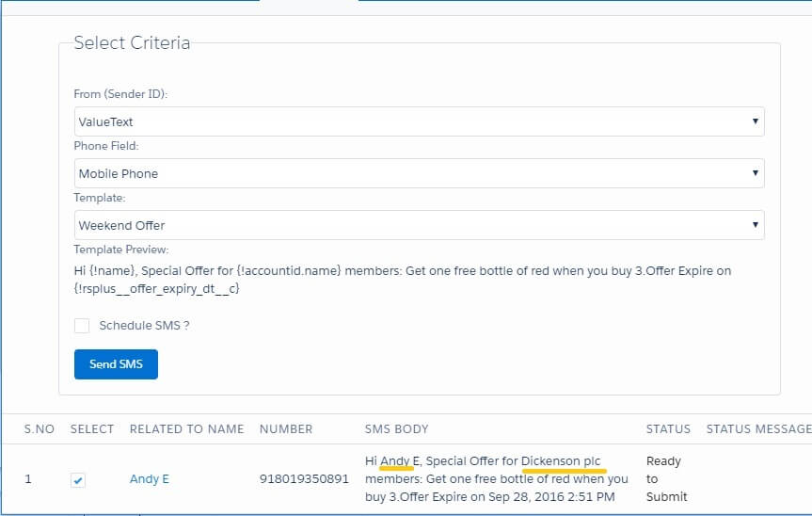Enable the Schedule SMS checkbox
Screen dimensions: 812x516
coord(82,326)
